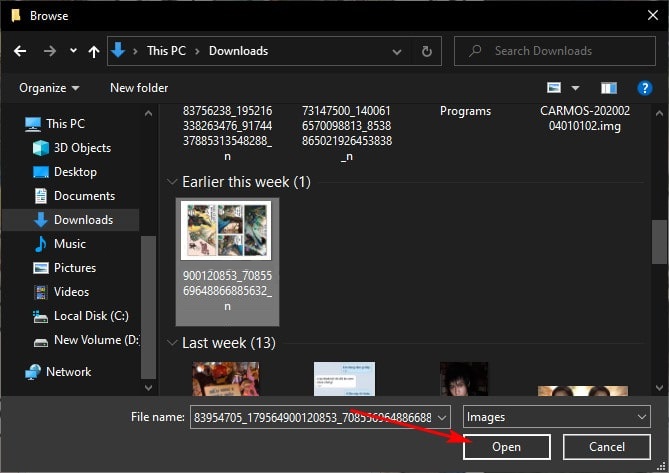Select the comic collage image thumbnail
This screenshot has height=473, width=669.
226,230
